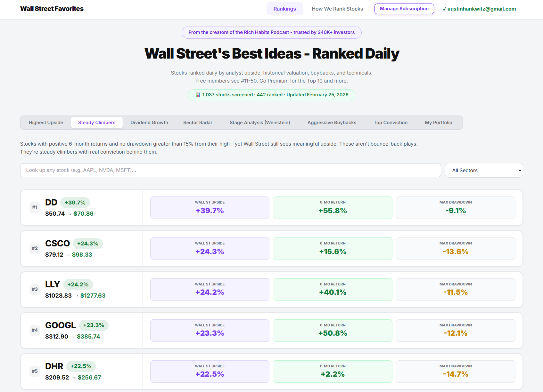Screen dimensions: 543x392
Task: Click the CSCO ticker symbol
Action: coord(58,244)
